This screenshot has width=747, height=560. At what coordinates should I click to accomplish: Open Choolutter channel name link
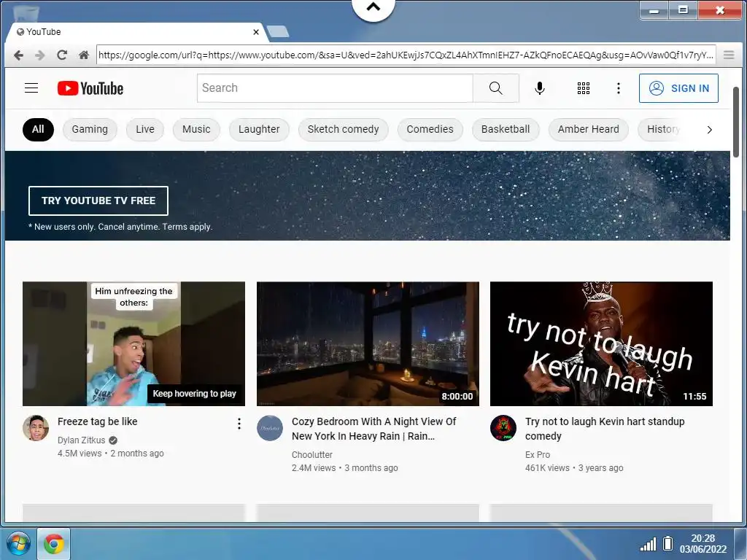[312, 455]
